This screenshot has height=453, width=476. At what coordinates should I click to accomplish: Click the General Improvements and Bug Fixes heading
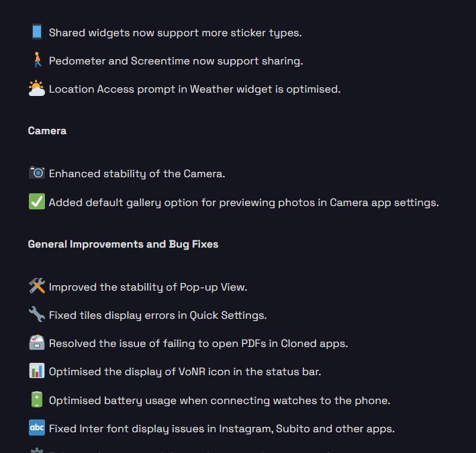pos(123,244)
